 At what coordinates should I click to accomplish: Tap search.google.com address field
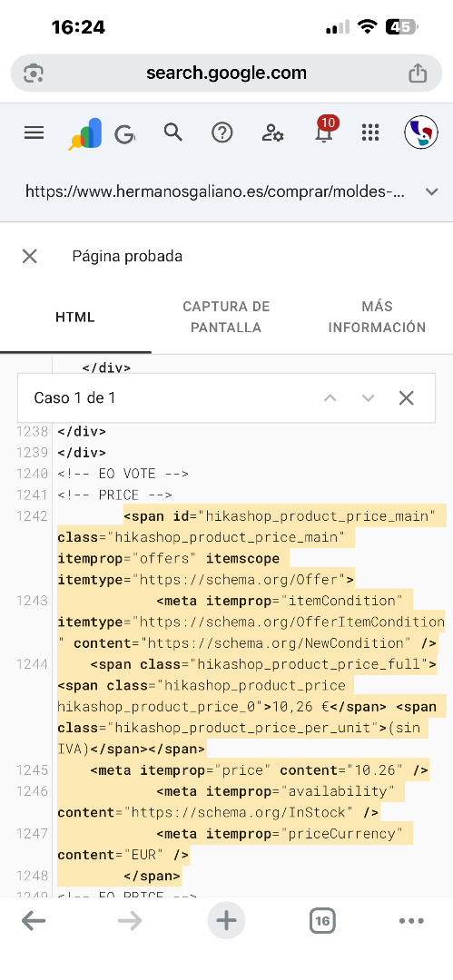pyautogui.click(x=227, y=73)
